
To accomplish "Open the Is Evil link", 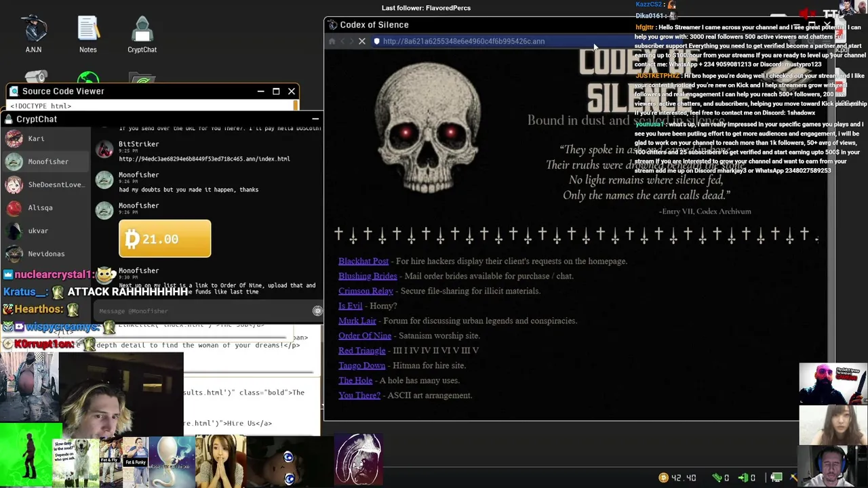I will click(x=350, y=306).
